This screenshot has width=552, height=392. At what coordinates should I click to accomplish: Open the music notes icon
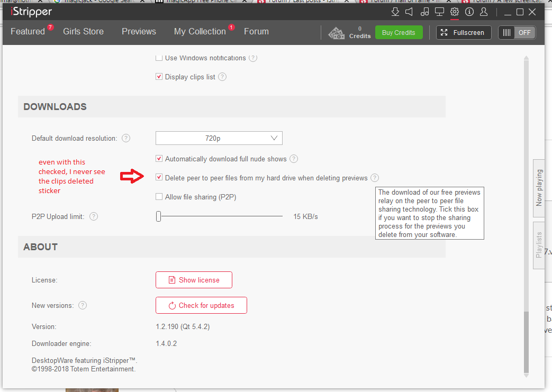(424, 12)
